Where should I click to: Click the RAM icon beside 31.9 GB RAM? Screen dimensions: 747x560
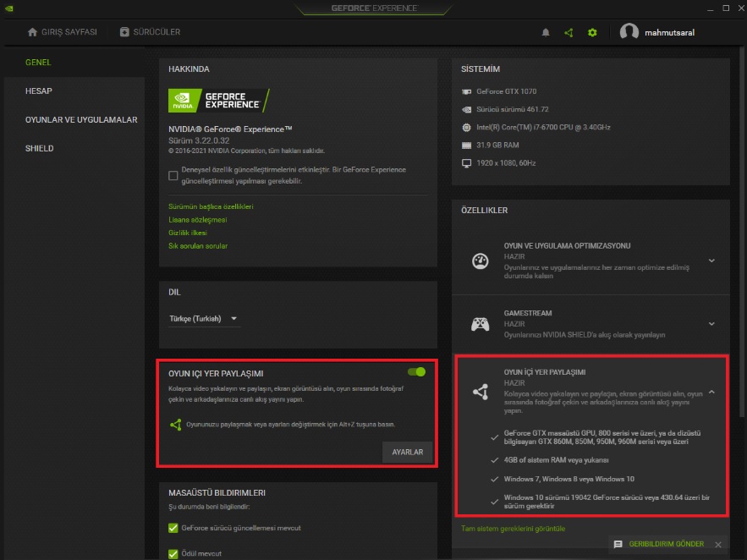point(466,145)
